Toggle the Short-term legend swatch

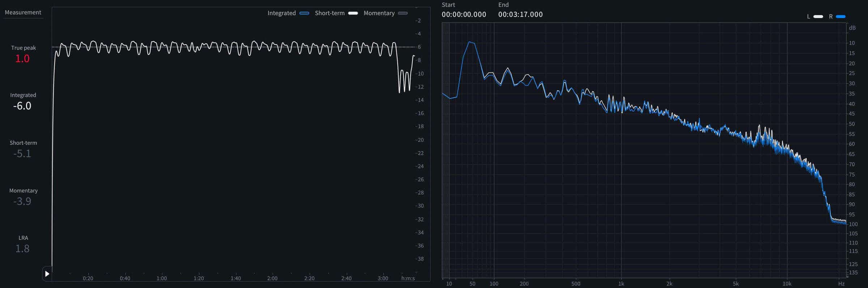pyautogui.click(x=353, y=13)
